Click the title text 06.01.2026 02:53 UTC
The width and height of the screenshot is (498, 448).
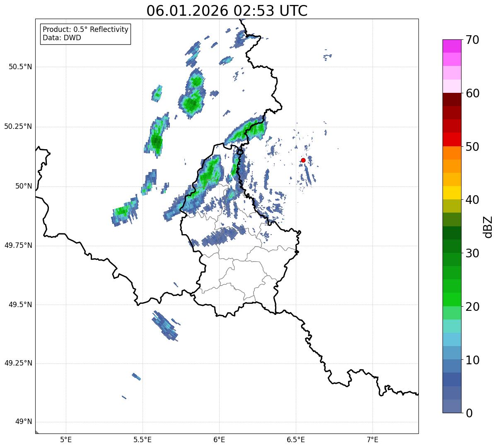coord(227,11)
